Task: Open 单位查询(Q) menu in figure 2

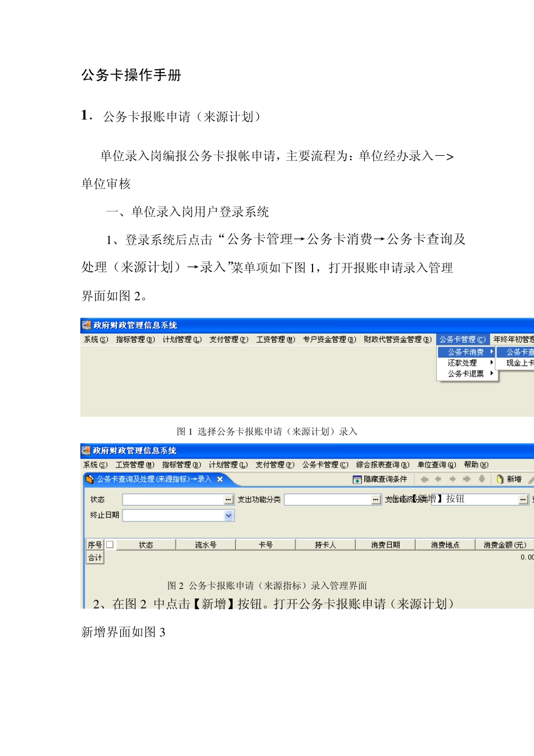Action: pyautogui.click(x=437, y=465)
